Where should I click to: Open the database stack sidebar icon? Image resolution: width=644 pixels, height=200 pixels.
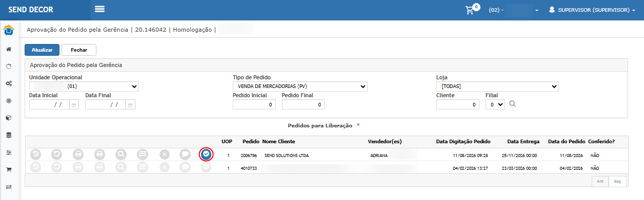coord(9,135)
